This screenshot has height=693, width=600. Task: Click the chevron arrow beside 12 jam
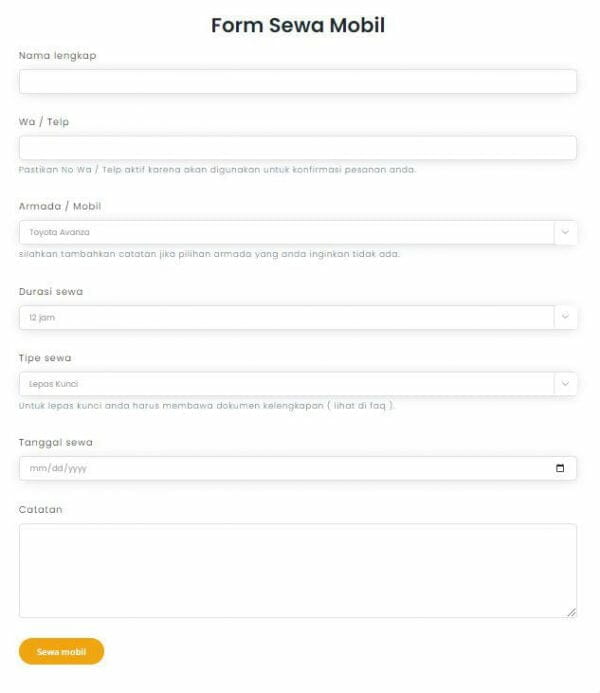pos(565,317)
